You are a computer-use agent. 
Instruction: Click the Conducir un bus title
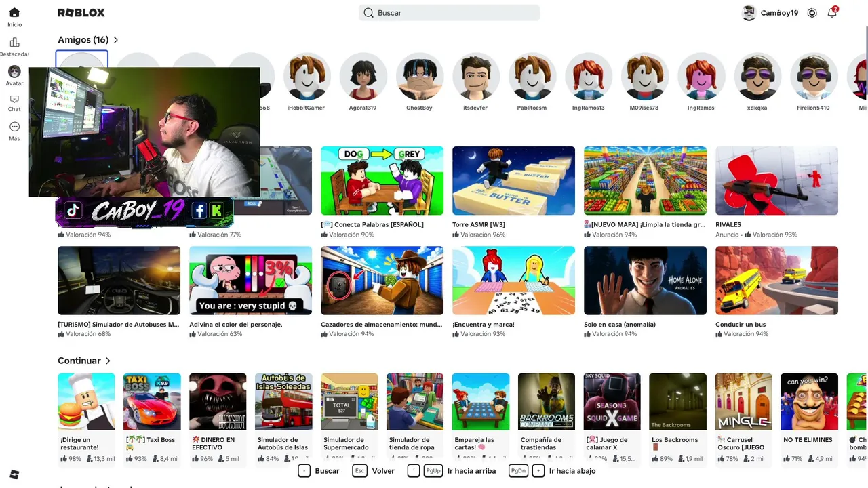click(x=741, y=325)
